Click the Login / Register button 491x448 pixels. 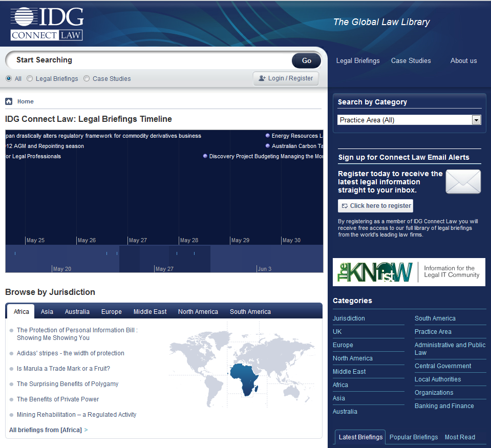pyautogui.click(x=286, y=78)
